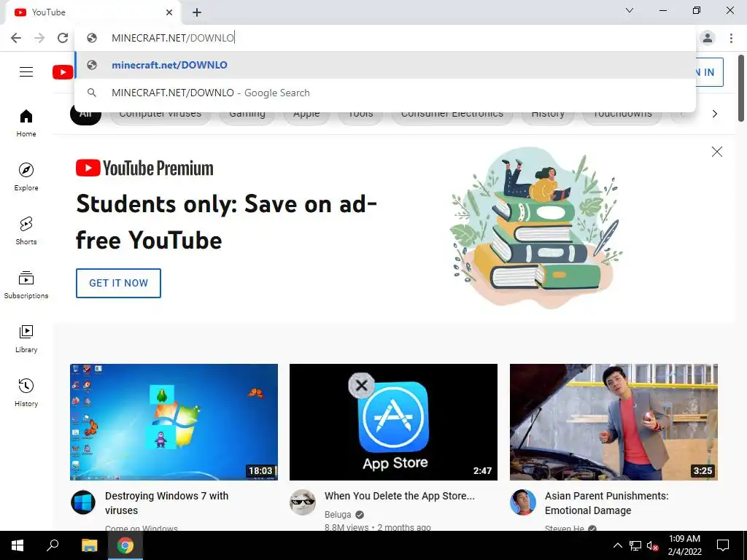Click the YouTube logo icon
This screenshot has width=747, height=560.
(63, 72)
